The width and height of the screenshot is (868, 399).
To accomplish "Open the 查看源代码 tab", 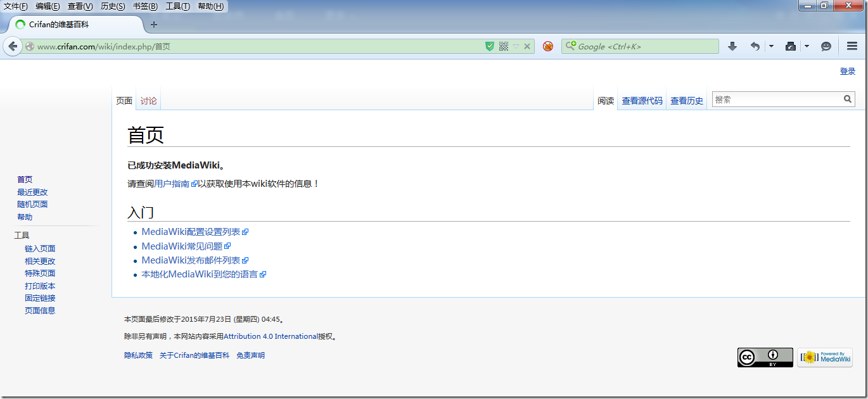I will [x=642, y=101].
